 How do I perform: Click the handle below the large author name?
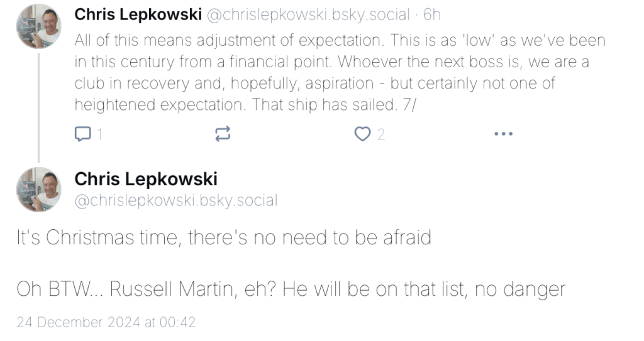(176, 200)
